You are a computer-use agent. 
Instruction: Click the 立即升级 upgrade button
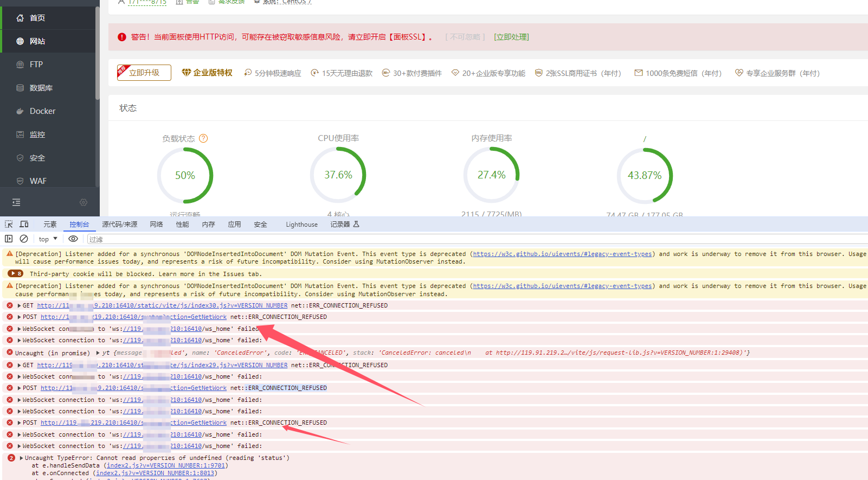[x=144, y=73]
